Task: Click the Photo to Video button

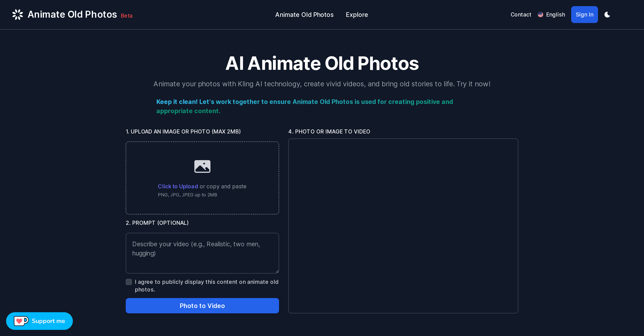Action: [x=202, y=306]
